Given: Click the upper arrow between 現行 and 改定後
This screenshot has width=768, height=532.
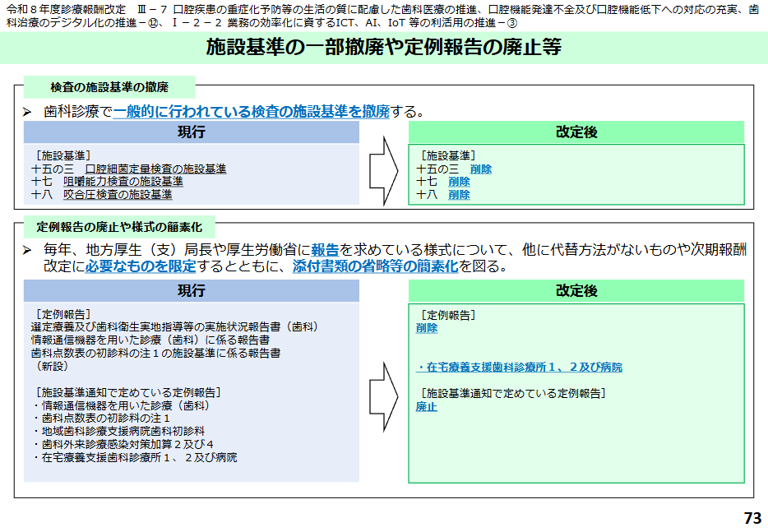Looking at the screenshot, I should (381, 173).
